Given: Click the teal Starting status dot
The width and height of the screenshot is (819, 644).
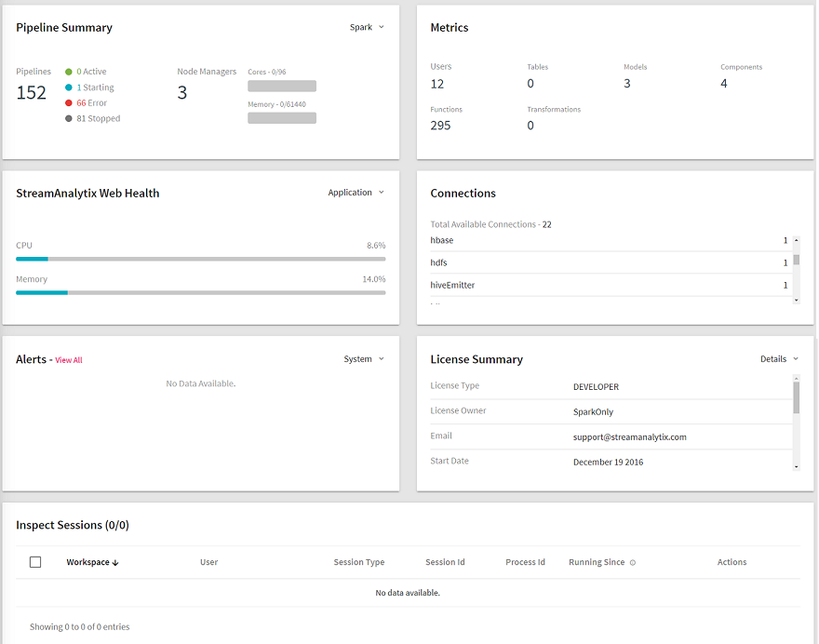Looking at the screenshot, I should click(x=69, y=87).
